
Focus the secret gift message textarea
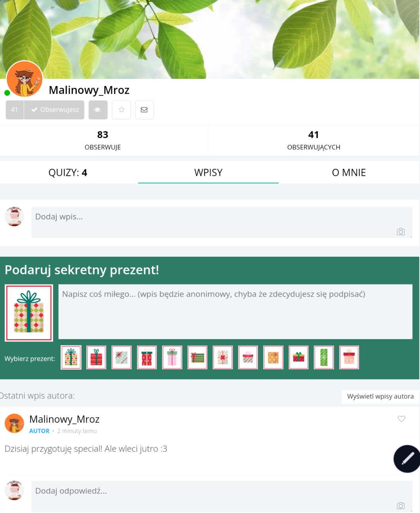(x=235, y=311)
